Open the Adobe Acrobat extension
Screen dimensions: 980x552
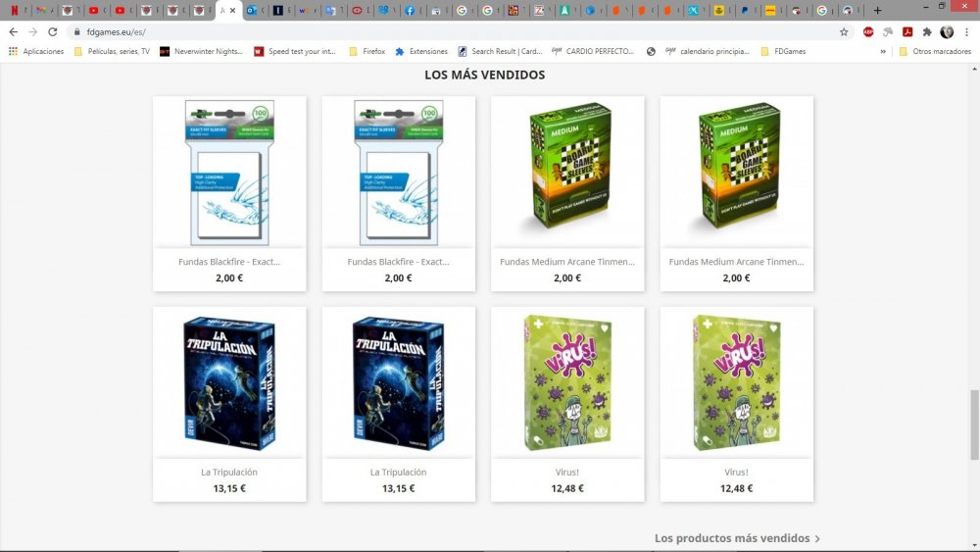[907, 32]
